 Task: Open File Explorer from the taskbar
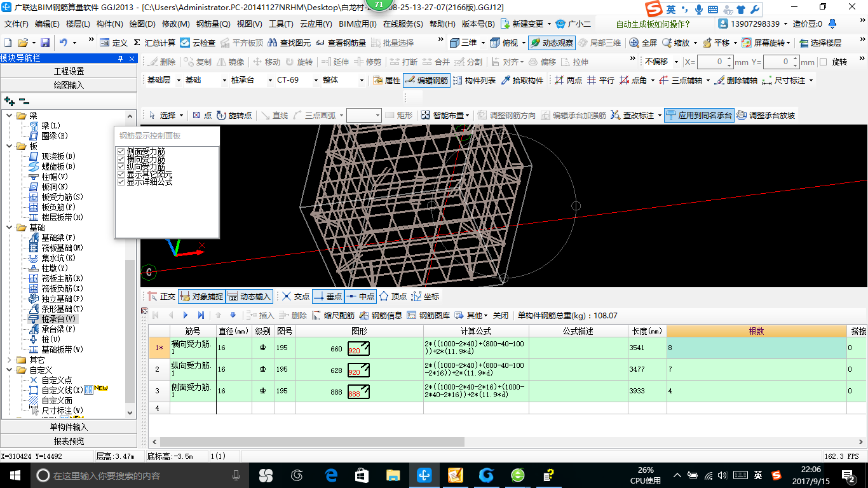[x=393, y=475]
